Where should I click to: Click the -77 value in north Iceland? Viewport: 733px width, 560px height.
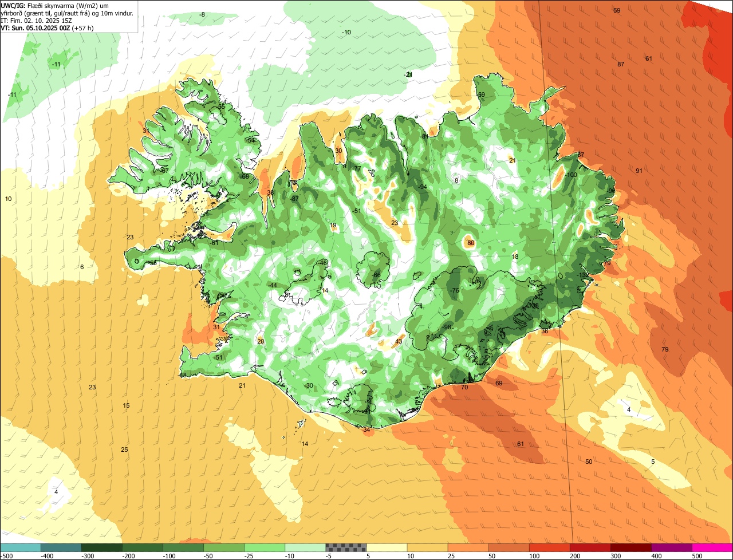(x=357, y=168)
